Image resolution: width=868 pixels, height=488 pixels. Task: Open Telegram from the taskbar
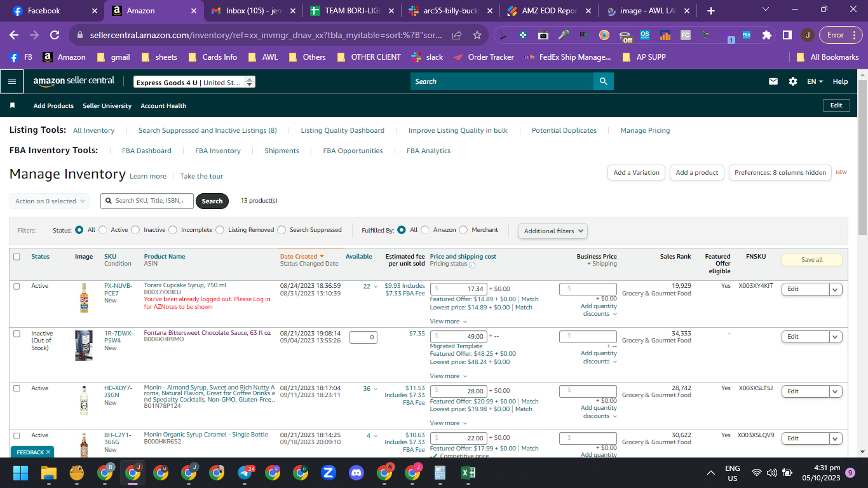(245, 473)
